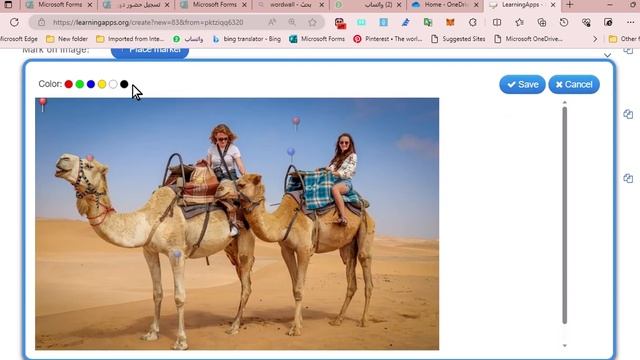Add this page to favorites star
The image size is (640, 360).
[x=312, y=22]
